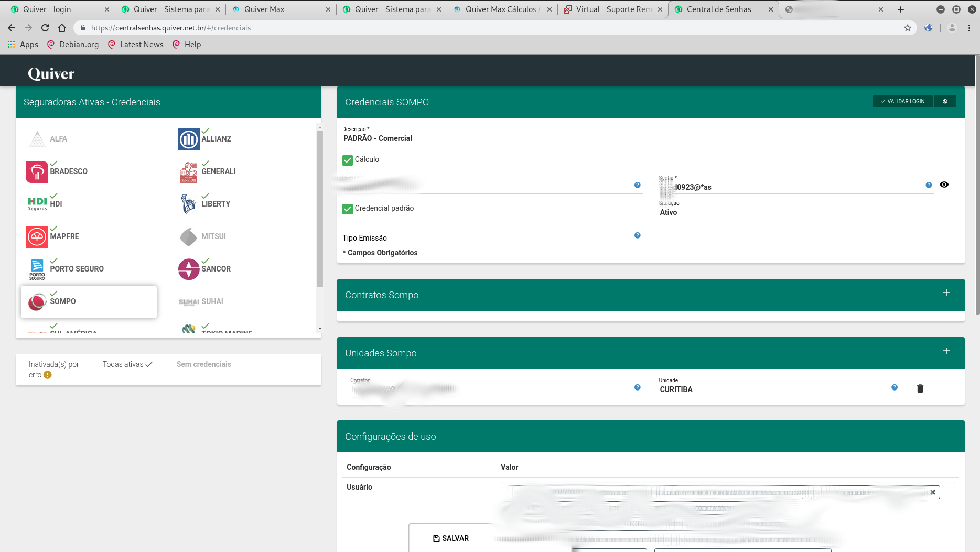This screenshot has width=980, height=552.
Task: Focus the Descrição input field
Action: coord(651,138)
